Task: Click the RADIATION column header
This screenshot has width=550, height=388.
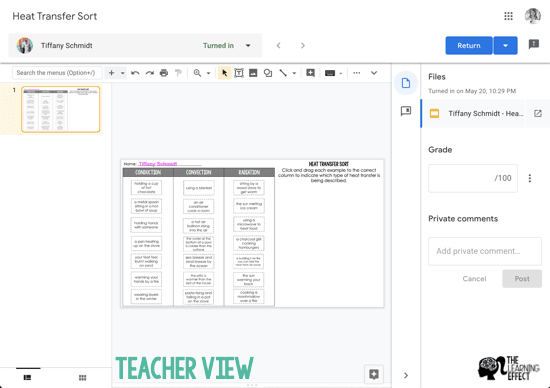Action: (x=249, y=172)
